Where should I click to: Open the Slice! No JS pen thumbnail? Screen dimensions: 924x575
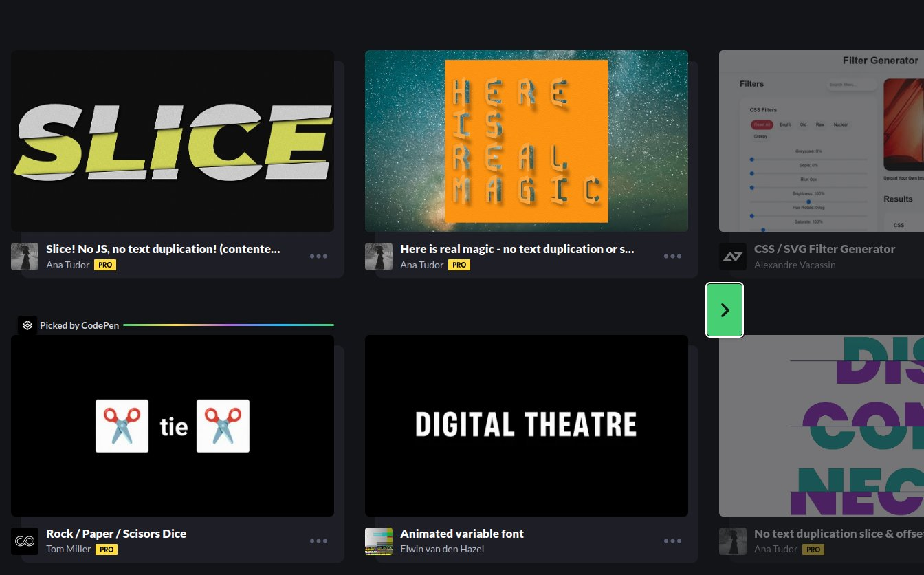point(173,141)
